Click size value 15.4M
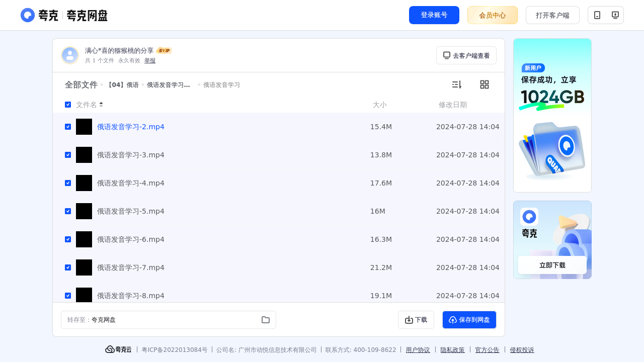 [381, 127]
